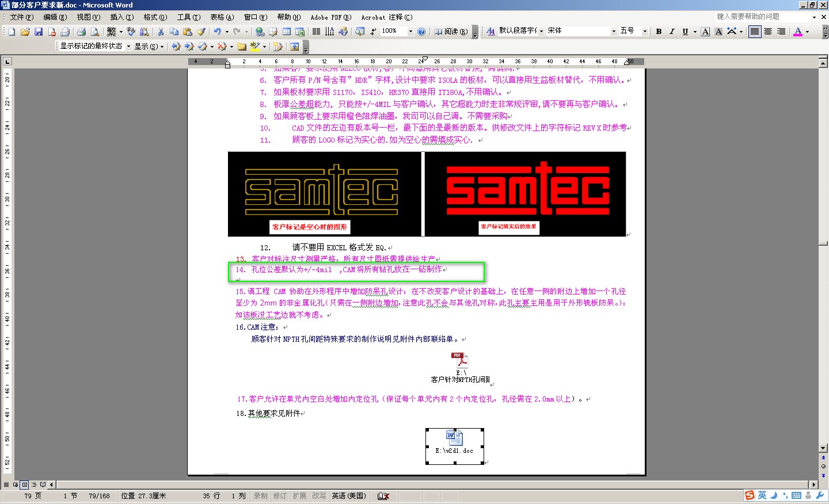Activate the Format Painter brush
Viewport: 829px width, 504px height.
[201, 32]
